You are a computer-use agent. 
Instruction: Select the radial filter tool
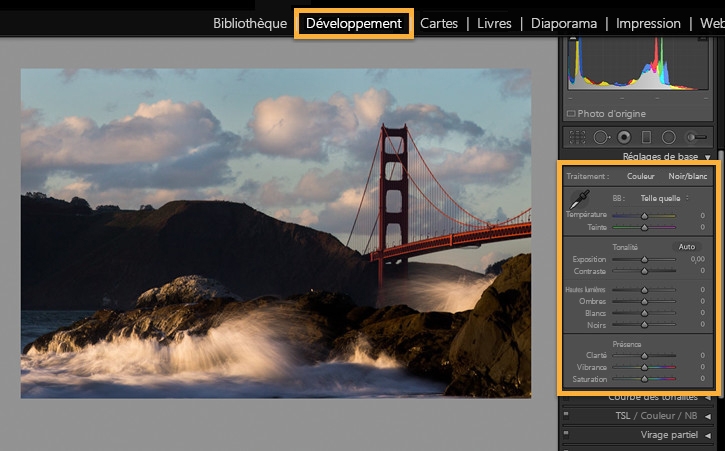(669, 137)
